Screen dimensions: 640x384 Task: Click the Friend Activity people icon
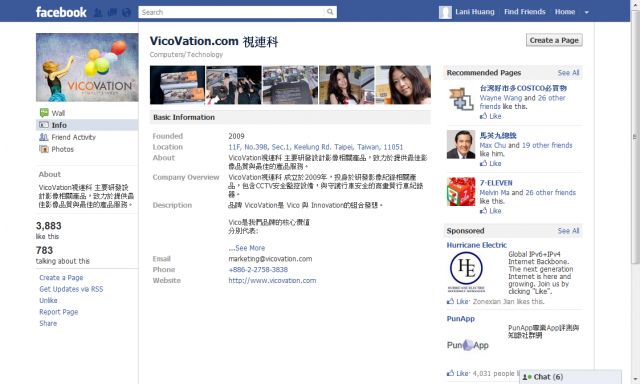(x=44, y=137)
